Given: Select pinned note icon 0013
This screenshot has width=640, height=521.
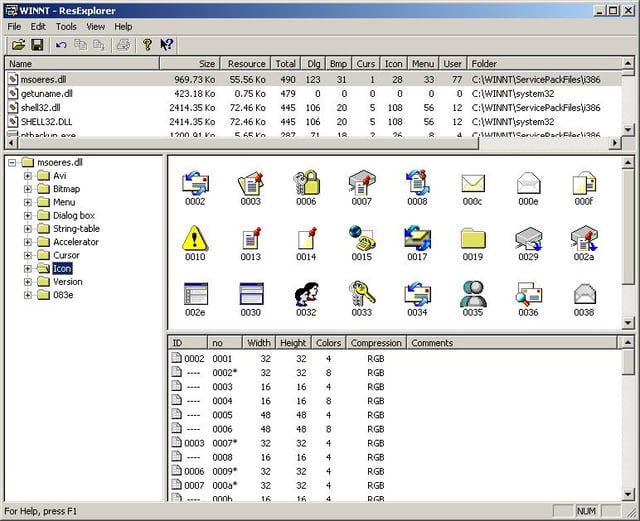Looking at the screenshot, I should pos(251,243).
